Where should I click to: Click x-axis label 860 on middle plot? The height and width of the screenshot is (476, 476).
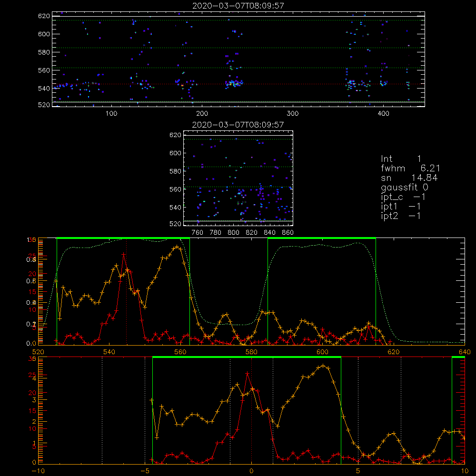pos(288,233)
